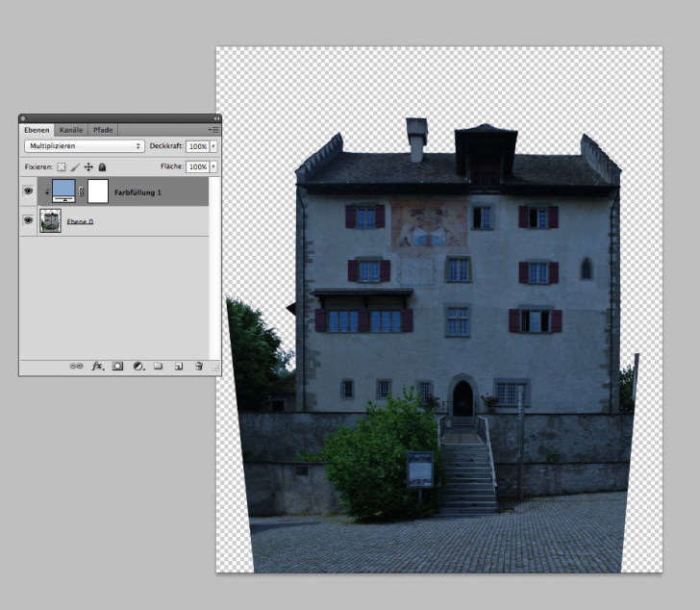Select the white layer mask thumbnail
The image size is (700, 610).
97,191
